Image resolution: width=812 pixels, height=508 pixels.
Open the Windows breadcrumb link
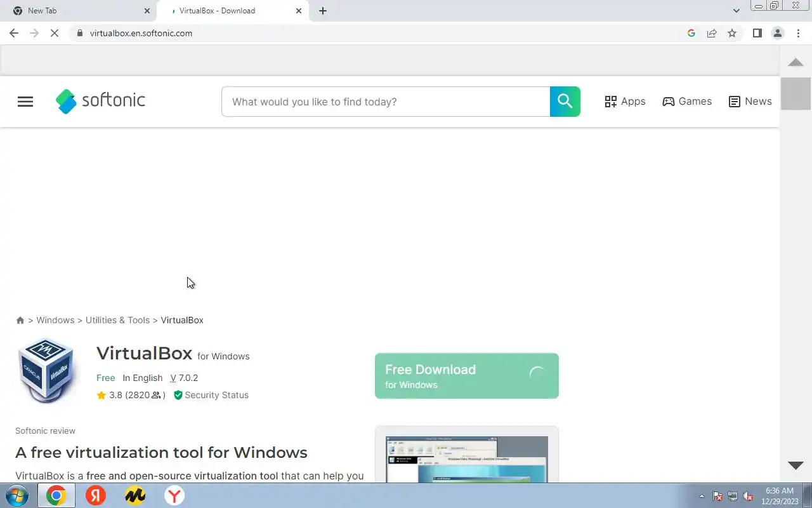(x=55, y=320)
